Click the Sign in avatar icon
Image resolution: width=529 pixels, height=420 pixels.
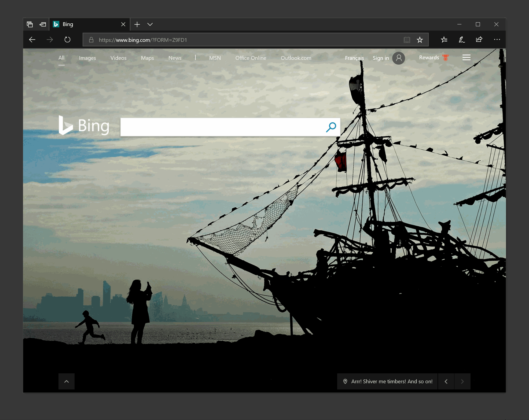[399, 58]
